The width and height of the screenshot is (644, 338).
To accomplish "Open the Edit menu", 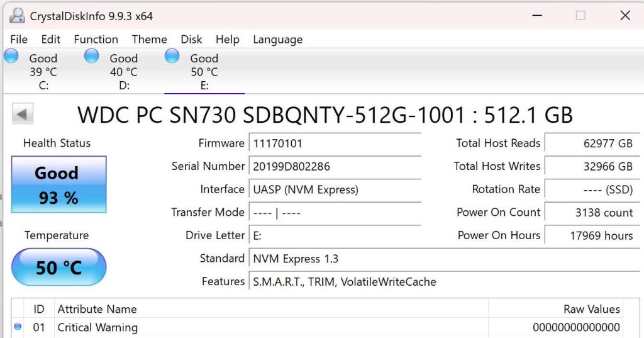I will coord(50,39).
